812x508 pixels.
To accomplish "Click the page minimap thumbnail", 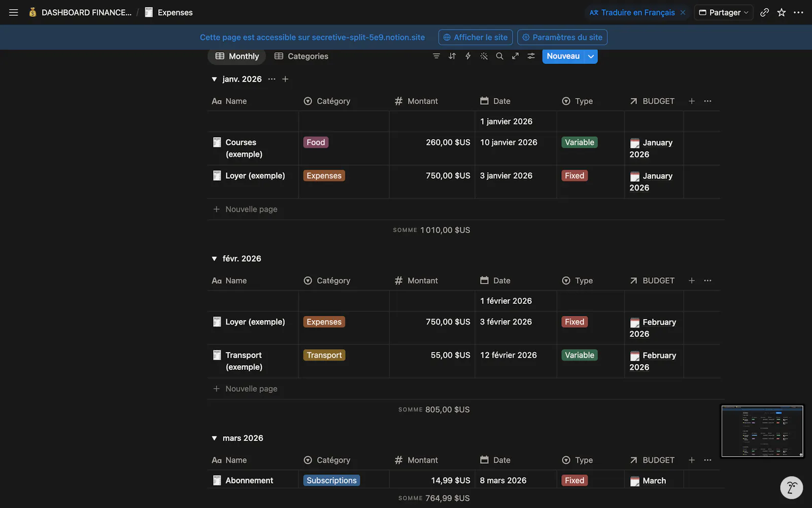I will point(762,431).
